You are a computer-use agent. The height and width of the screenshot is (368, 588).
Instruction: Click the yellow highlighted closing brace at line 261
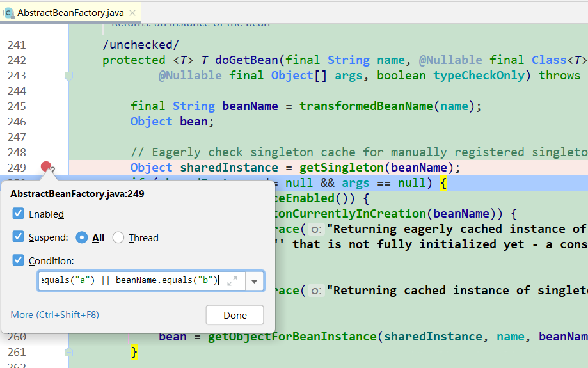click(x=134, y=352)
